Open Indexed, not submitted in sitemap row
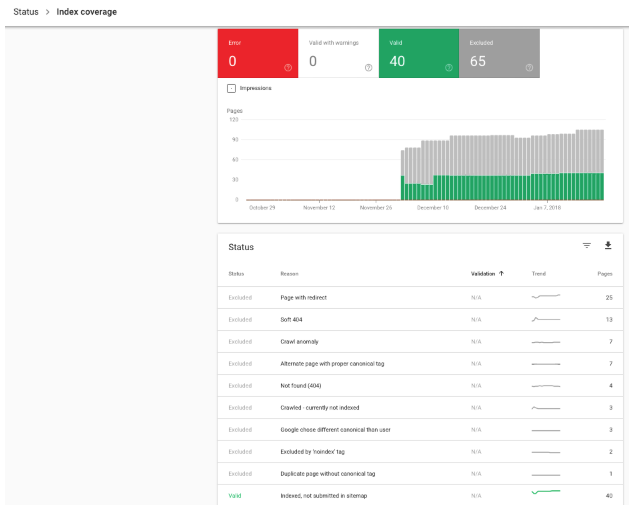 [337, 495]
